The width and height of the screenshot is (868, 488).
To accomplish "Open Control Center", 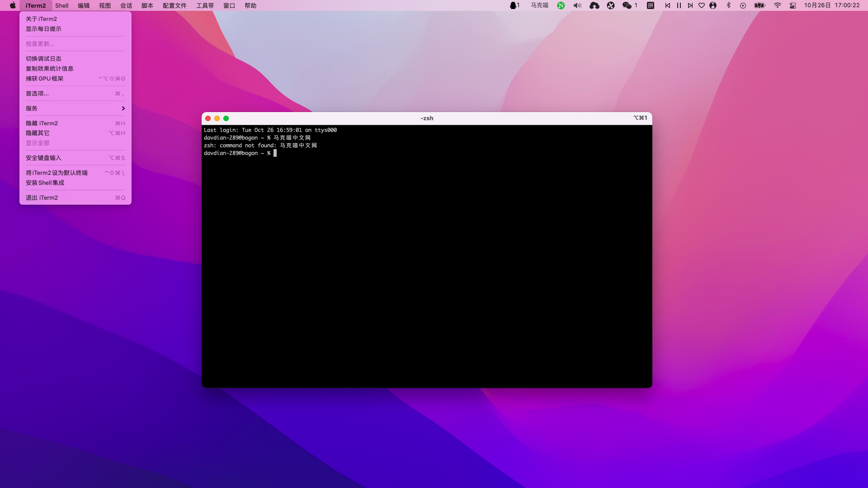I will [793, 5].
